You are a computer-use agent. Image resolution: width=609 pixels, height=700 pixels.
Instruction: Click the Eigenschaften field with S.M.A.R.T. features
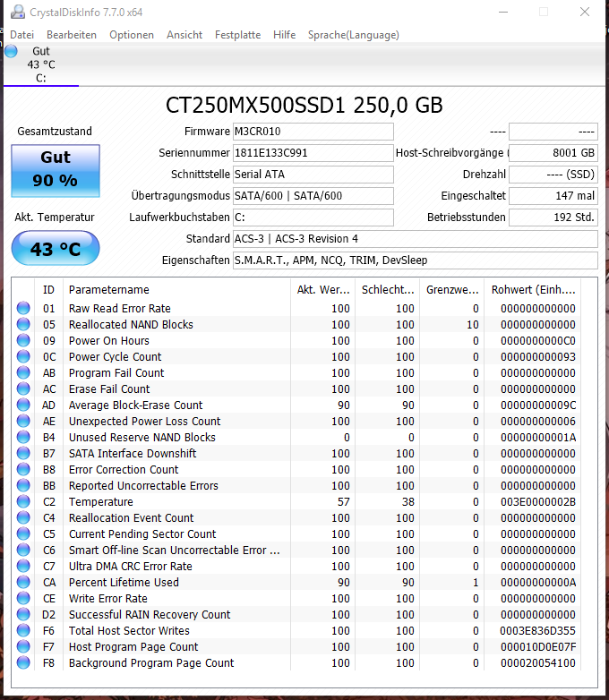(415, 260)
